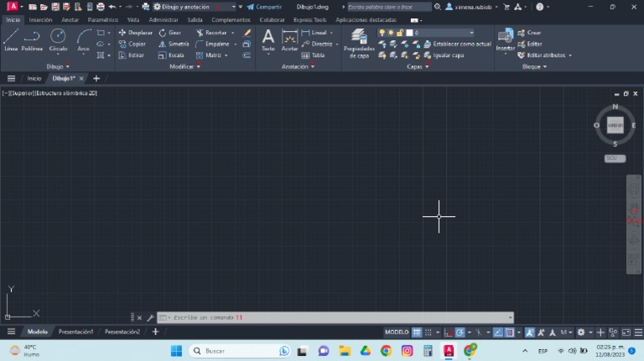Click the SCU button below view cube

click(615, 158)
